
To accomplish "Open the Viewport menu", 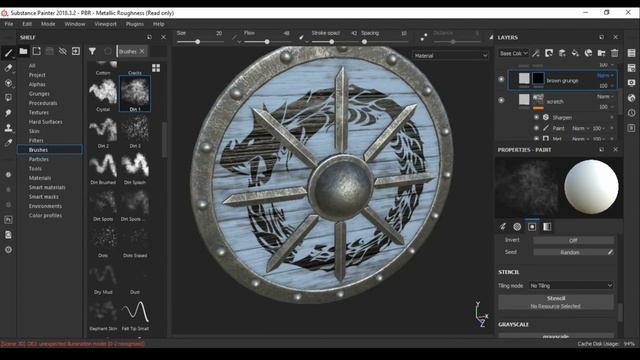I will point(105,24).
